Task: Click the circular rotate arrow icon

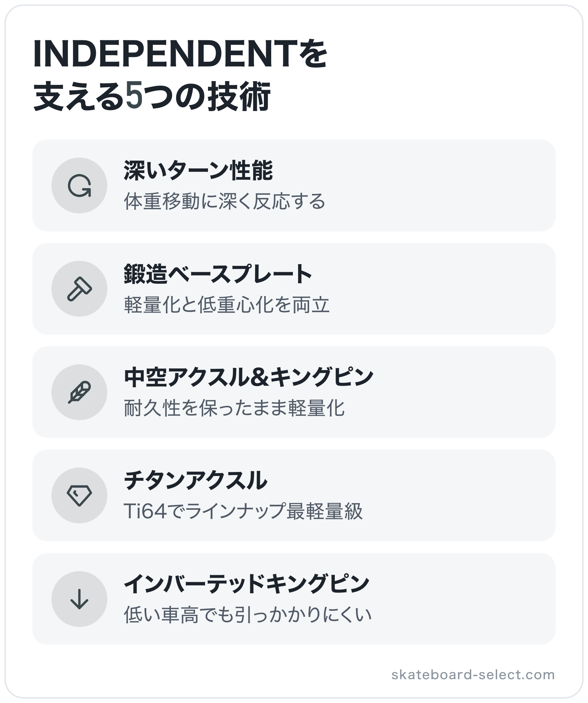Action: point(79,185)
